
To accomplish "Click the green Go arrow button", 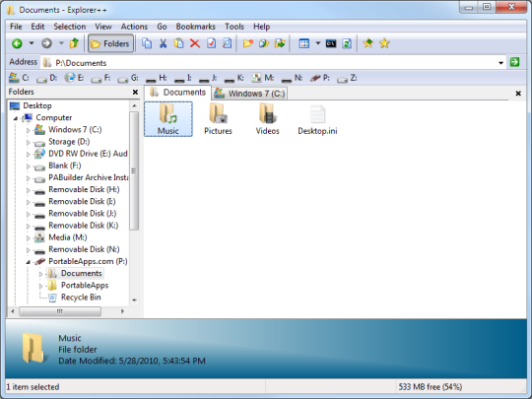I will tap(514, 62).
